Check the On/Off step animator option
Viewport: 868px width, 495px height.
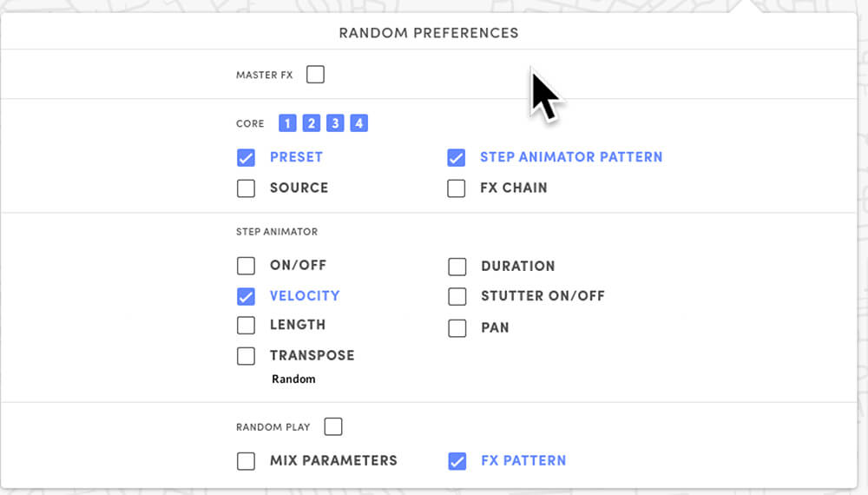[x=247, y=266]
